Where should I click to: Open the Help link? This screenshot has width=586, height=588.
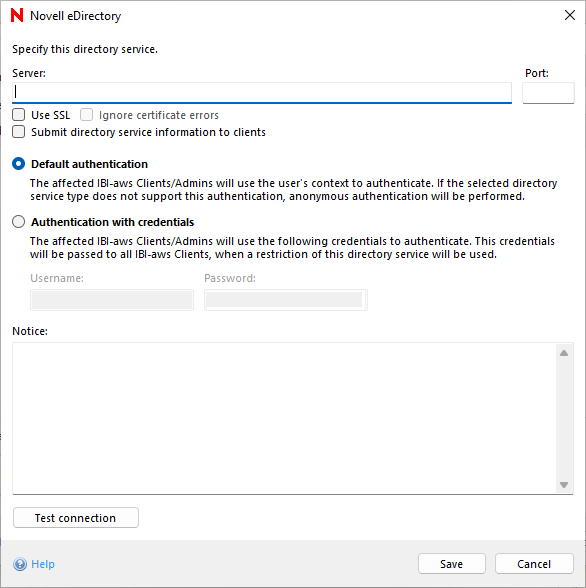[43, 564]
